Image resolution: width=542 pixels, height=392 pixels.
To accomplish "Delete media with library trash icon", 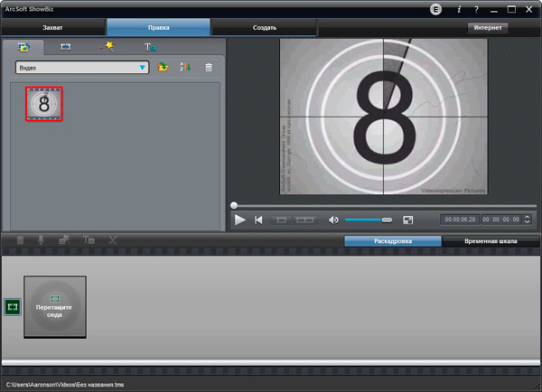I will point(209,68).
